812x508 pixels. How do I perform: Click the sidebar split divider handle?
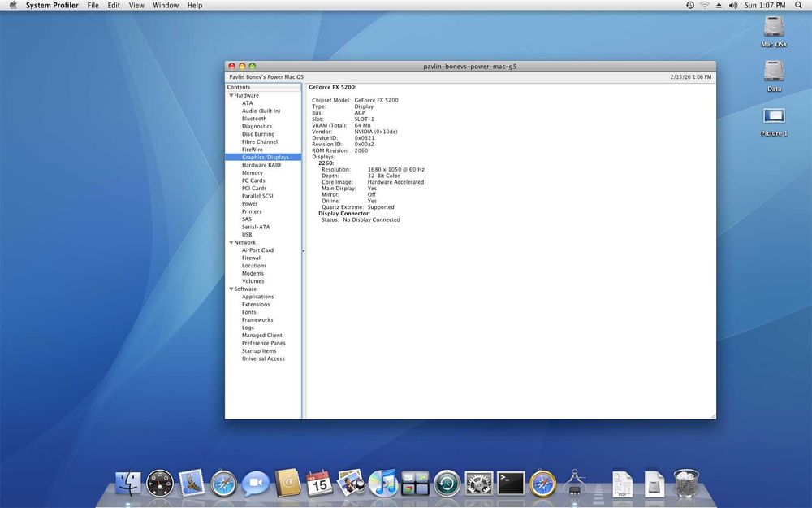click(x=304, y=251)
